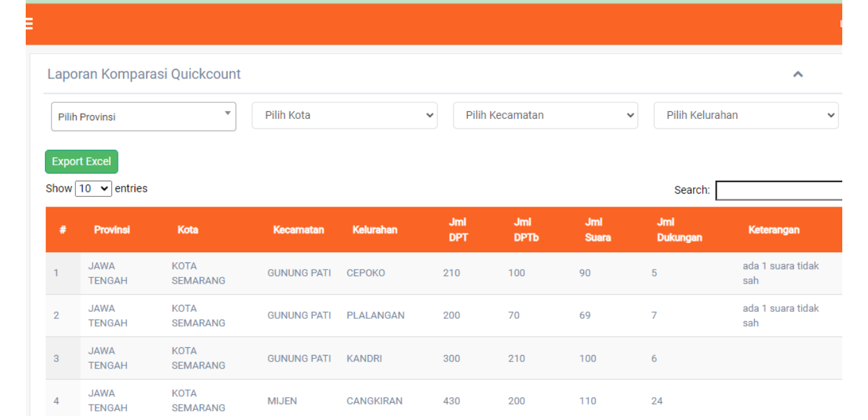Click the Export Excel button
868x420 pixels.
coord(82,161)
